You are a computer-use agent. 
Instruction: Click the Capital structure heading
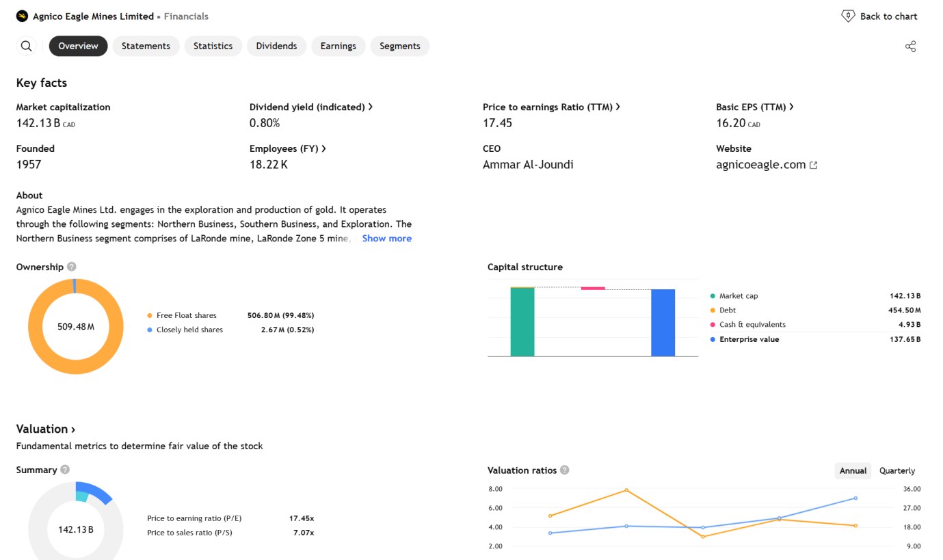[x=525, y=267]
